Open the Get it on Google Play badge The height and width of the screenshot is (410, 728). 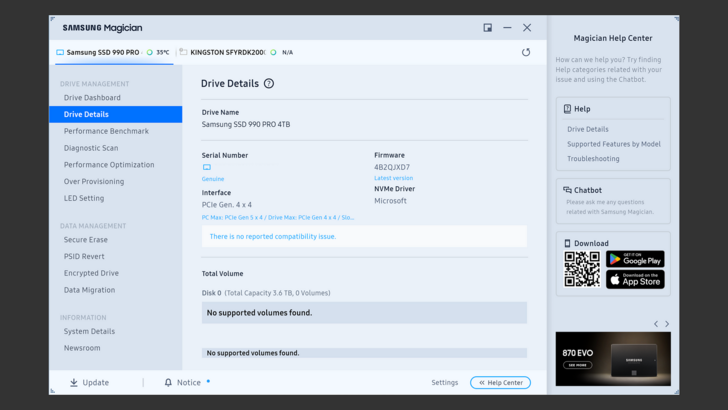pyautogui.click(x=635, y=259)
